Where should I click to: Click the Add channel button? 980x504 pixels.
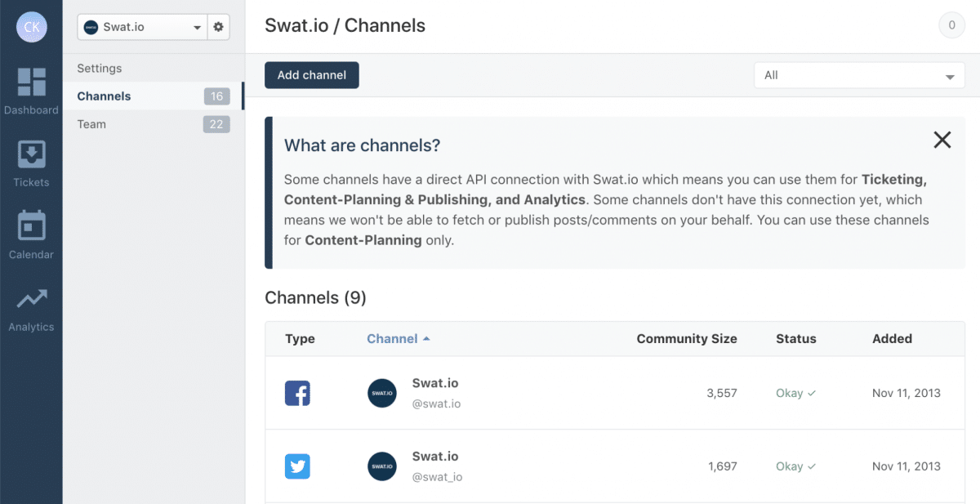pos(312,75)
